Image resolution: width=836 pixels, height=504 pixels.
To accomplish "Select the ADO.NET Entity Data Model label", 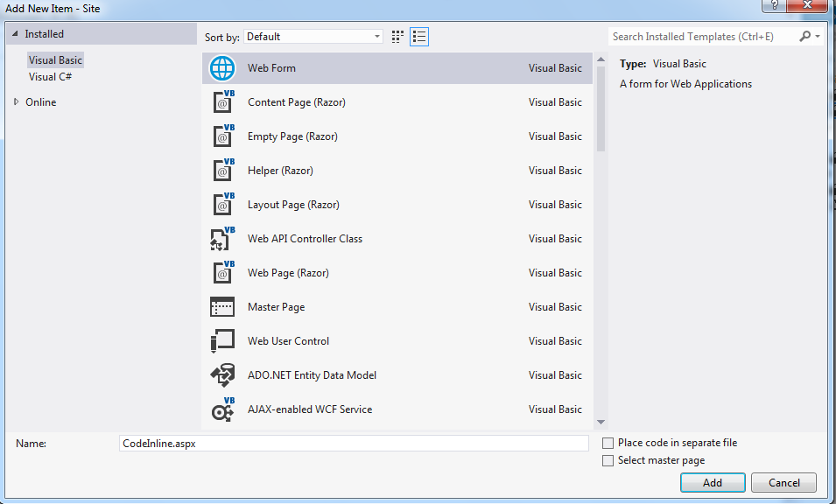I will 312,375.
